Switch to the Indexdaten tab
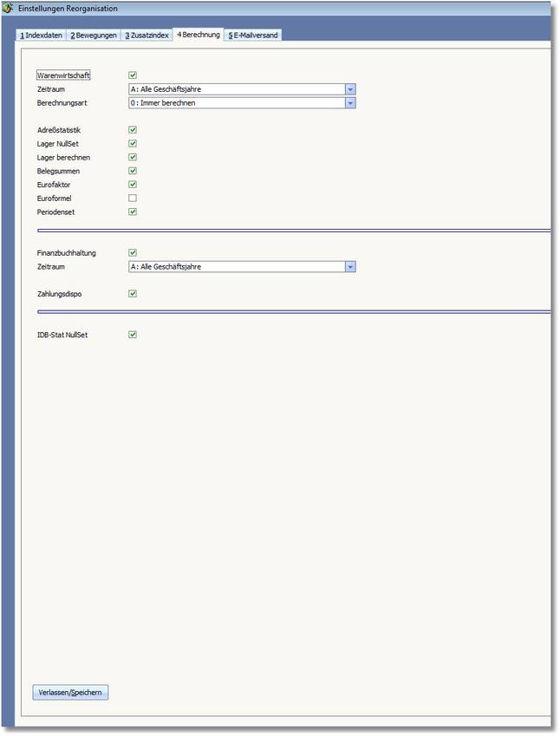 (x=42, y=36)
